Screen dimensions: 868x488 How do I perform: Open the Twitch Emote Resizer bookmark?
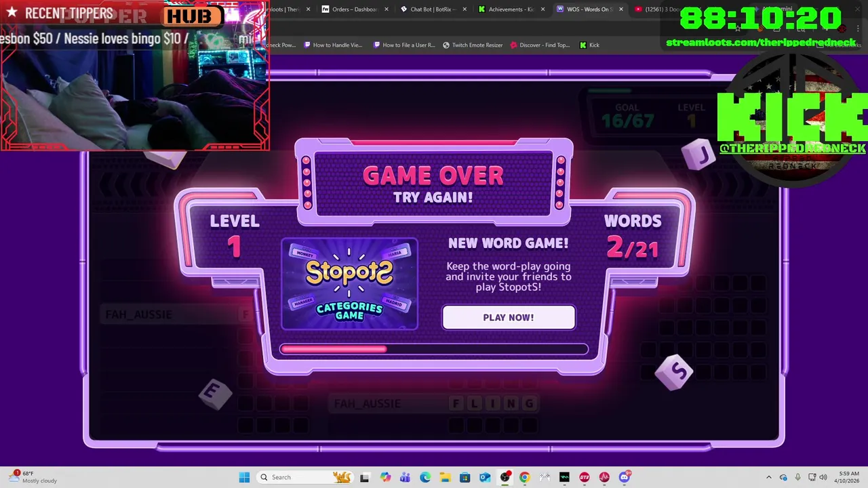click(473, 45)
